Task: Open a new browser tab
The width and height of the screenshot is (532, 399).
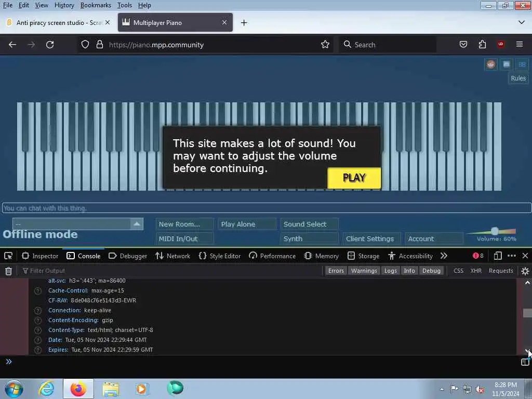Action: coord(244,23)
